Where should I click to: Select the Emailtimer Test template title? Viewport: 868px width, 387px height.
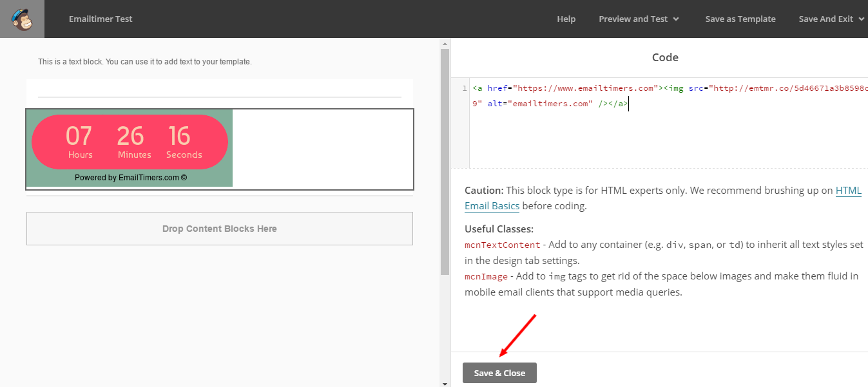(x=101, y=19)
